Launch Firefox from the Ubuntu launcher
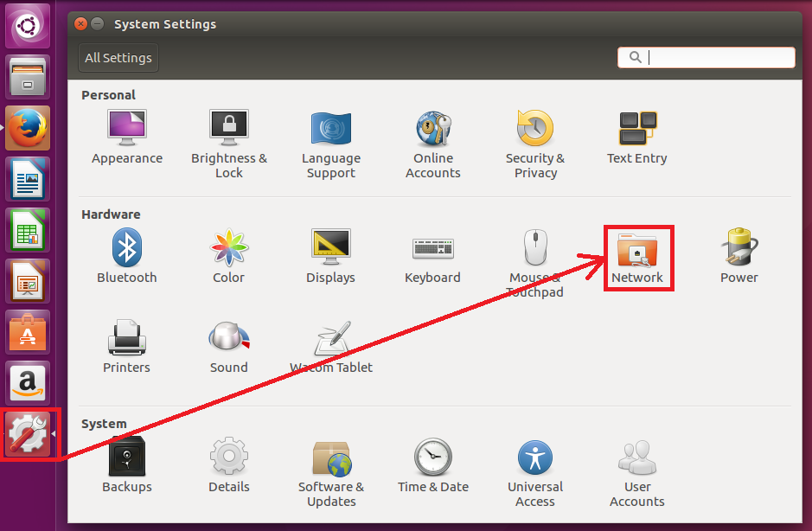 click(x=29, y=128)
